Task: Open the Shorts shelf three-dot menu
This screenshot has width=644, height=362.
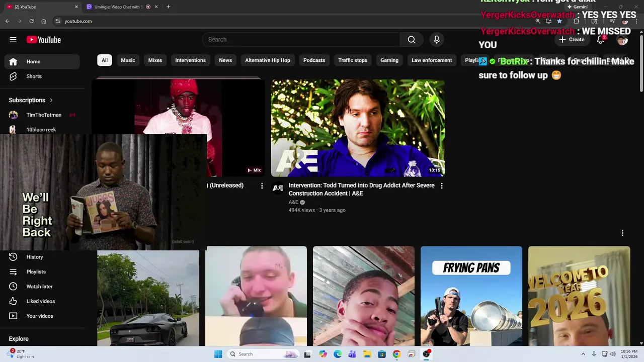Action: [x=622, y=233]
